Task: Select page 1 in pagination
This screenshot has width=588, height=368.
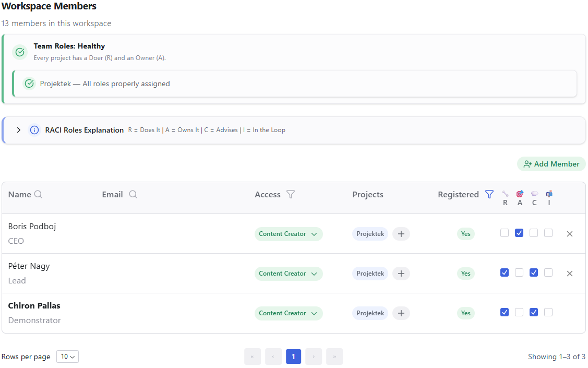Action: 293,357
